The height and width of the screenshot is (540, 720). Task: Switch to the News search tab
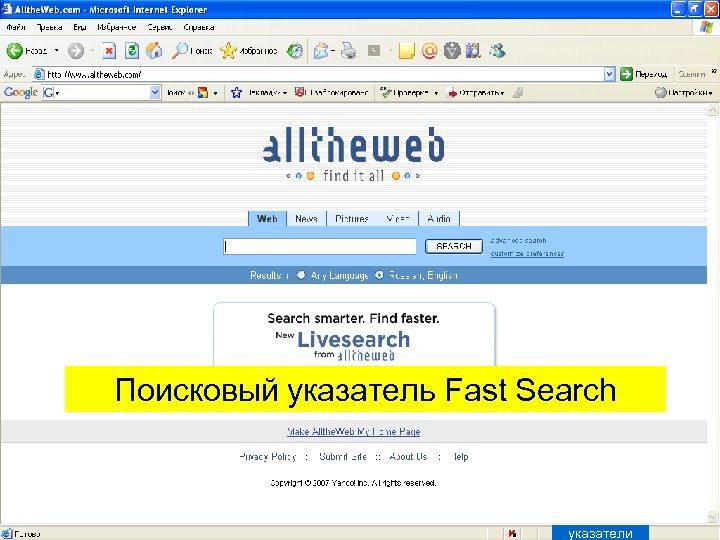pos(306,219)
